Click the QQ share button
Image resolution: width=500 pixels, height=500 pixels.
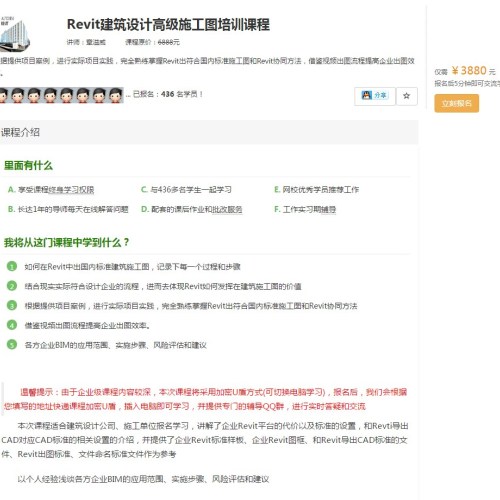pos(375,96)
